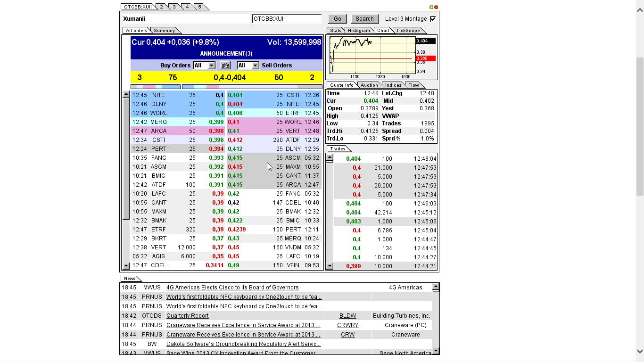Switch to workspace tab 4

coord(187,7)
